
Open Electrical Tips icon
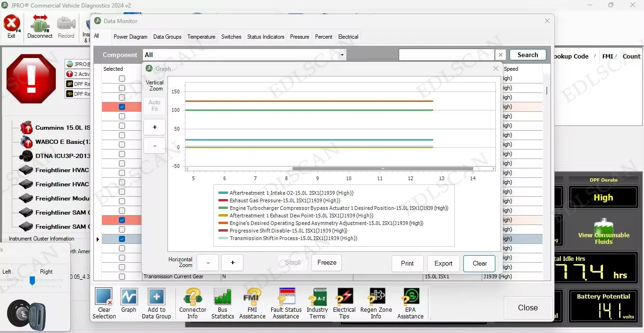click(344, 297)
